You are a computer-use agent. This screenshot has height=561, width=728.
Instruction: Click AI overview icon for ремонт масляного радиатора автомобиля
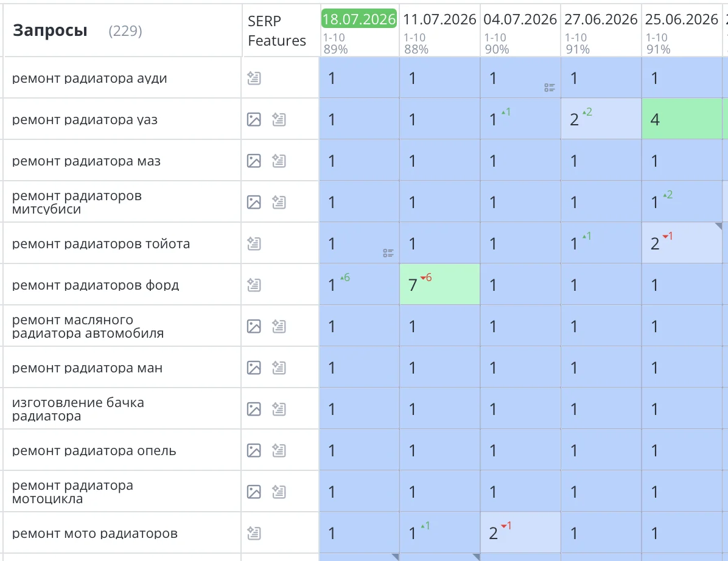click(x=279, y=326)
